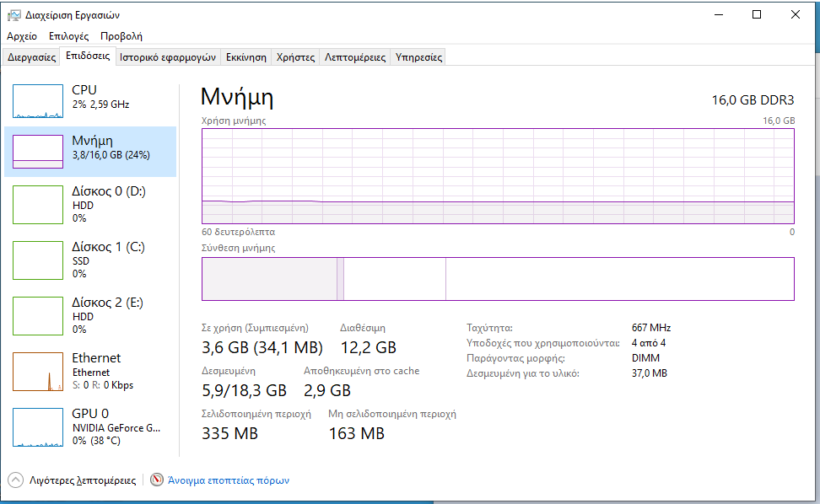Switch to the Ιστορικό εφαρμογών tab
Screen dimensions: 820x504
pos(168,57)
